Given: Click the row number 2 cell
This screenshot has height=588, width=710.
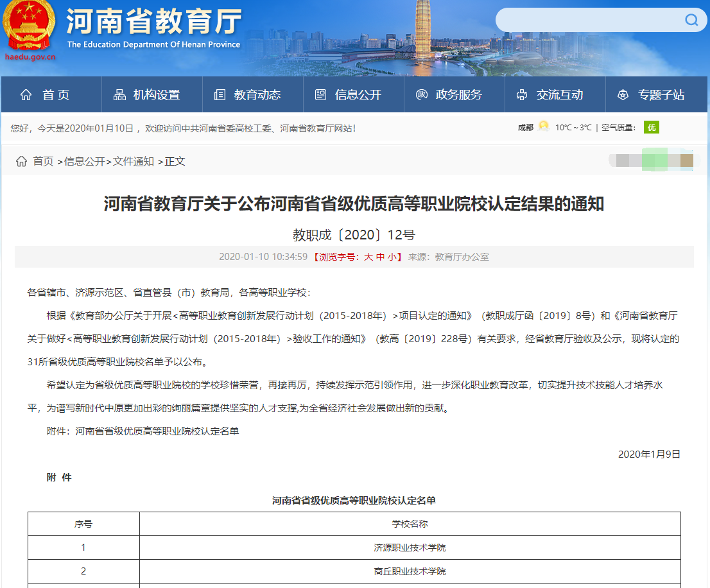Looking at the screenshot, I should [83, 571].
